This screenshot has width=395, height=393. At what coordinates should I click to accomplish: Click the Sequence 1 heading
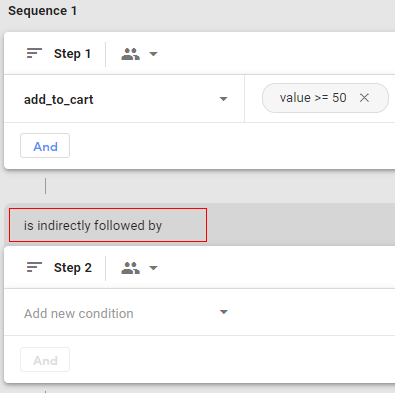[x=43, y=11]
